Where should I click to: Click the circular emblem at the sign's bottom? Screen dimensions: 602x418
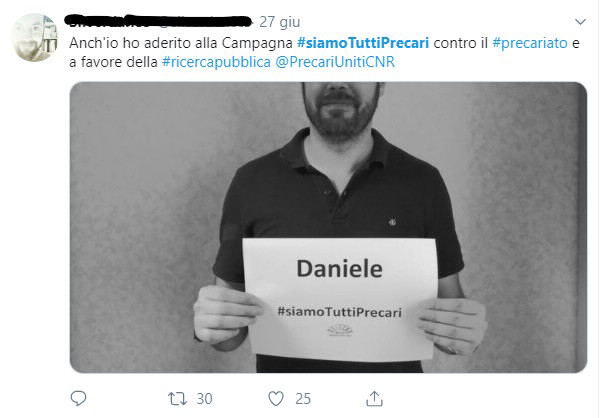click(340, 330)
